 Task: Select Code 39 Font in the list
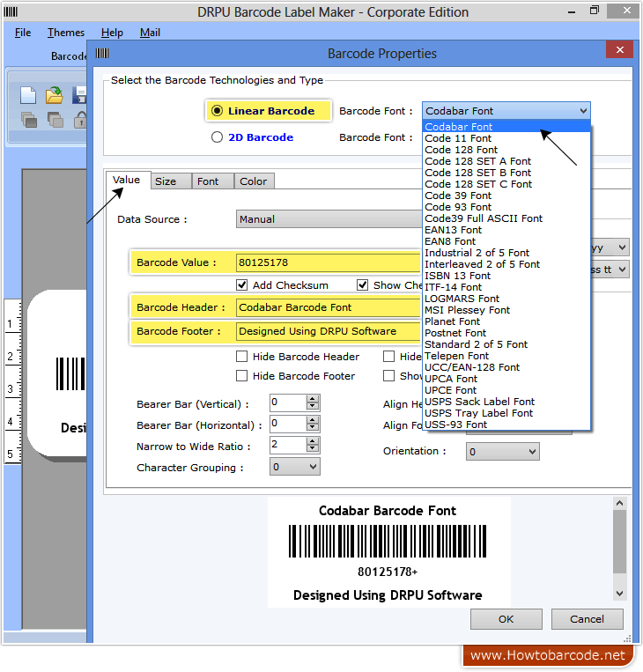tap(506, 196)
